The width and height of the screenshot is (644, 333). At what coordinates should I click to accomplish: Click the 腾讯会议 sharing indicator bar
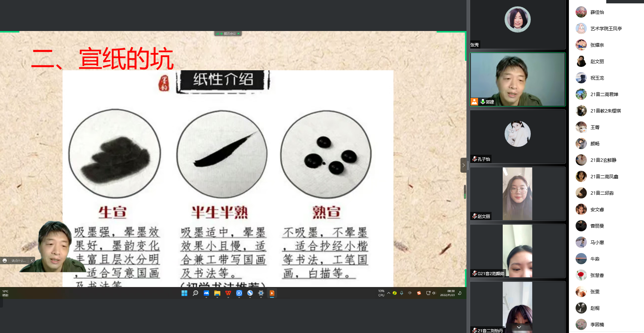coord(228,34)
